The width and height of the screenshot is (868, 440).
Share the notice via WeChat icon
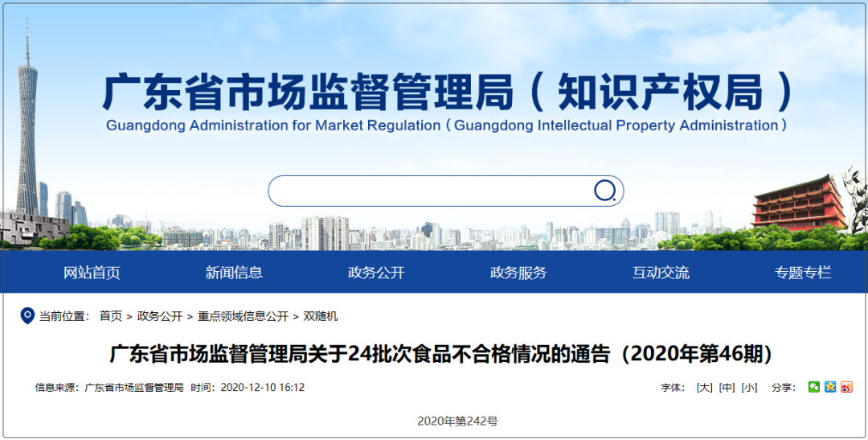pos(813,387)
